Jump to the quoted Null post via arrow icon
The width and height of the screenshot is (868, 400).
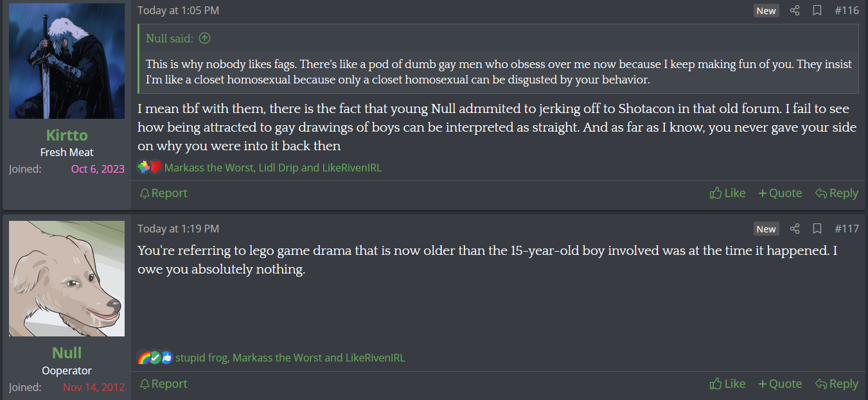(204, 38)
